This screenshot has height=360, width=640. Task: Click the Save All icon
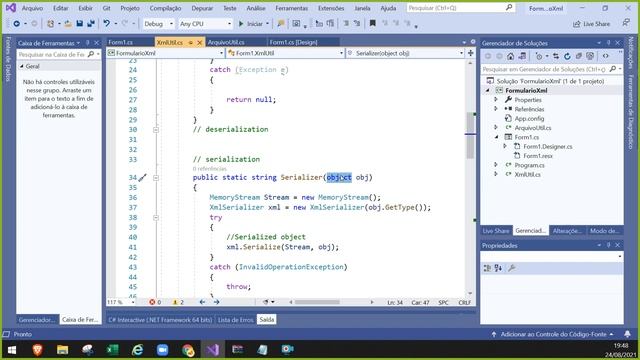tap(91, 24)
